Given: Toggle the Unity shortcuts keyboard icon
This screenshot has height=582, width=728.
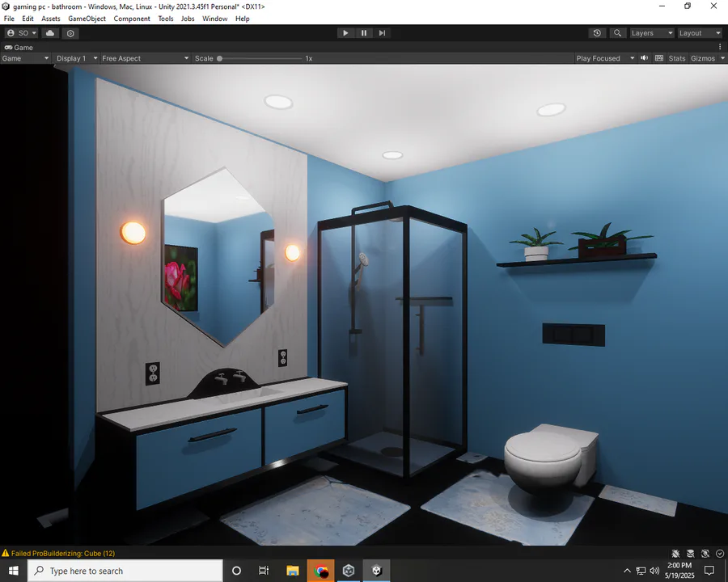Looking at the screenshot, I should point(658,58).
